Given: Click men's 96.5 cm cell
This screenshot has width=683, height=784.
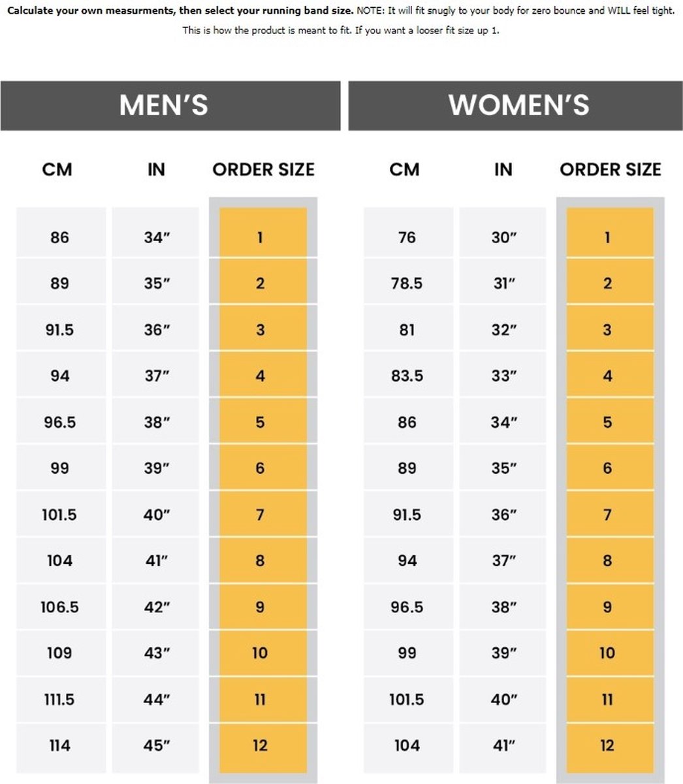Looking at the screenshot, I should [61, 421].
